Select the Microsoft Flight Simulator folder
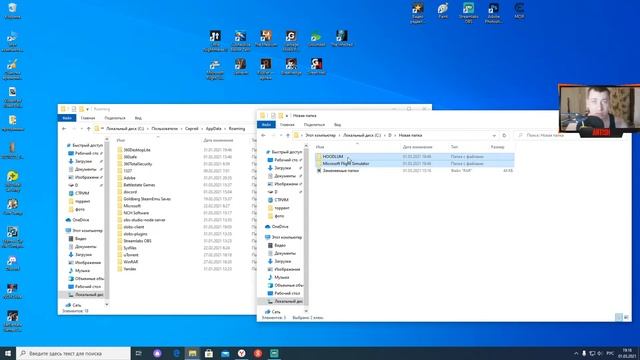The width and height of the screenshot is (640, 360). tap(414, 163)
